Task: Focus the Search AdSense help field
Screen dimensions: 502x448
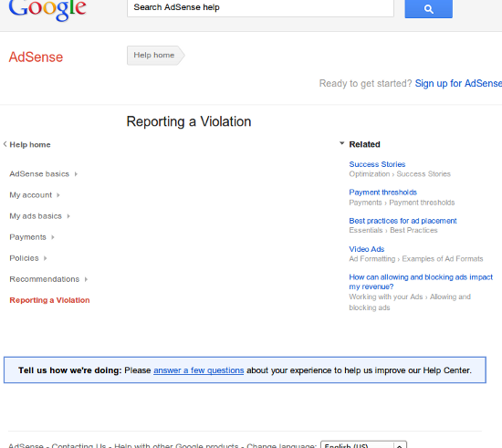Action: pyautogui.click(x=260, y=7)
